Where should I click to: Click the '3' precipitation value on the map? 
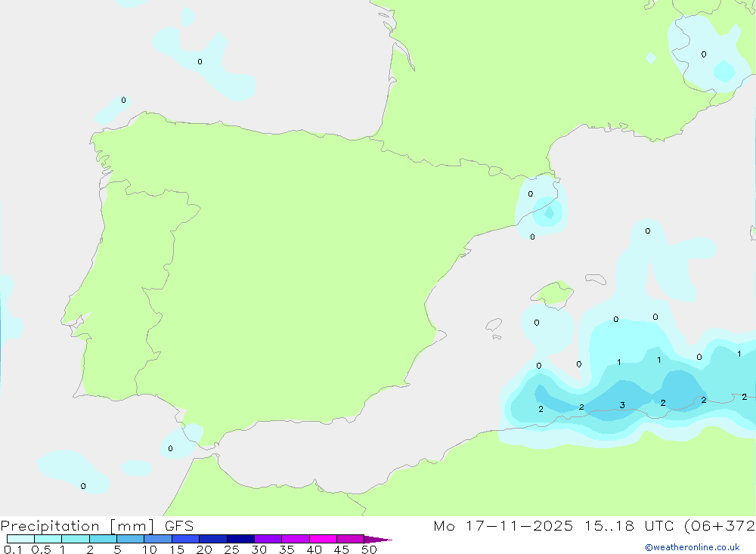tap(622, 405)
